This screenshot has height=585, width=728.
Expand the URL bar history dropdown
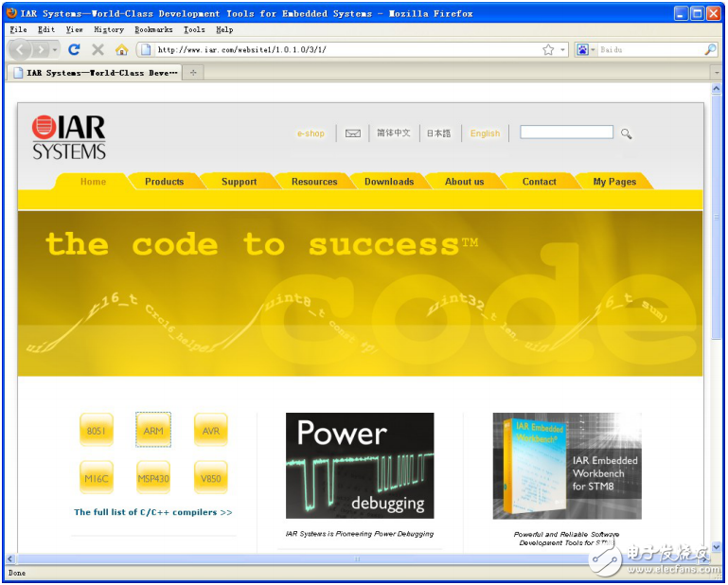(x=563, y=49)
